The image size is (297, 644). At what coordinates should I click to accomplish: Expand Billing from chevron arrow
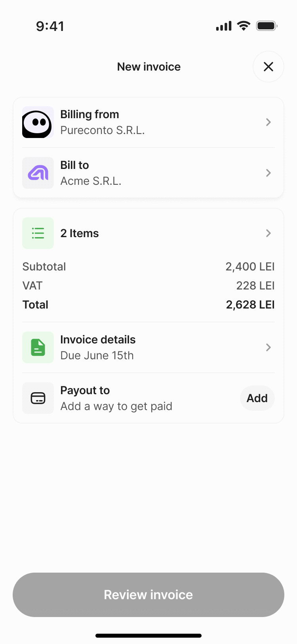pyautogui.click(x=268, y=122)
